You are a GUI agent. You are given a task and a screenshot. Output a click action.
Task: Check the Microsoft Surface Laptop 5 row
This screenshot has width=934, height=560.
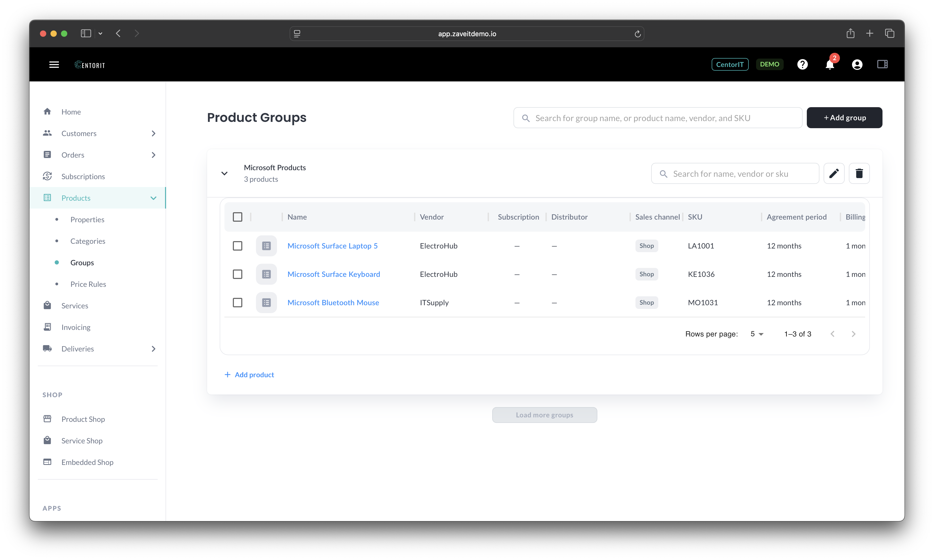pos(238,246)
